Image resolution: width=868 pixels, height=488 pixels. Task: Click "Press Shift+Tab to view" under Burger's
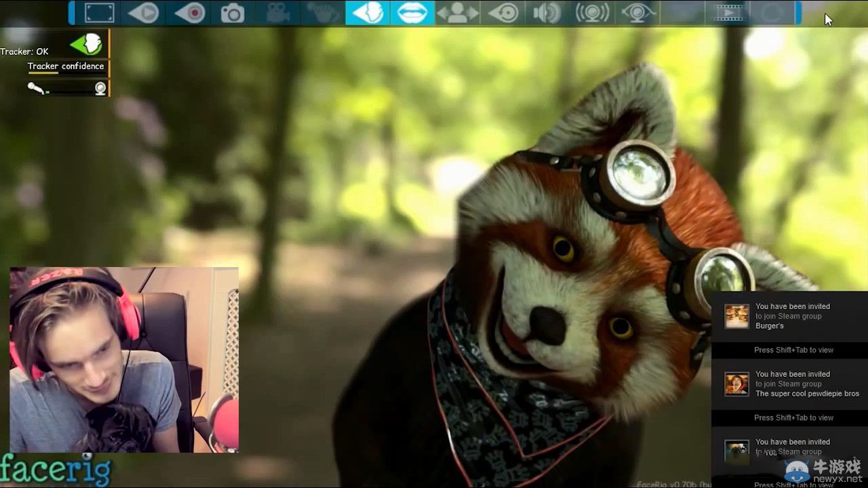coord(793,350)
